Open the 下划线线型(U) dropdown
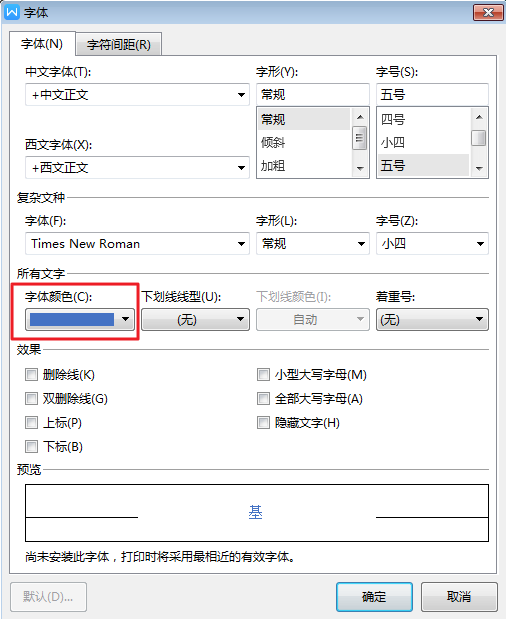This screenshot has height=619, width=506. coord(195,319)
